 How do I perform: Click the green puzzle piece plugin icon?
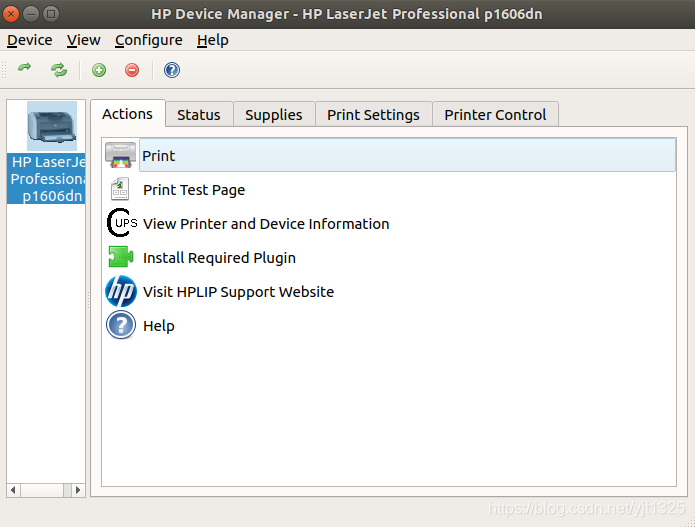121,257
